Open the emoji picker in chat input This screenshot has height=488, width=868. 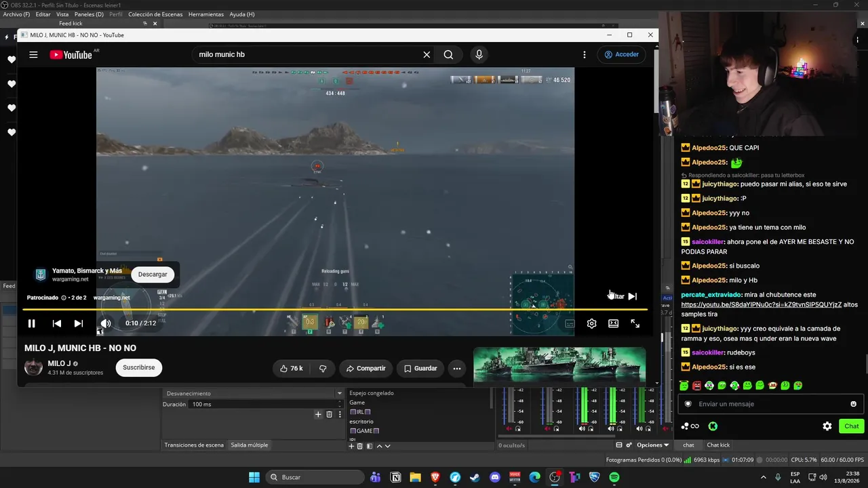tap(853, 404)
